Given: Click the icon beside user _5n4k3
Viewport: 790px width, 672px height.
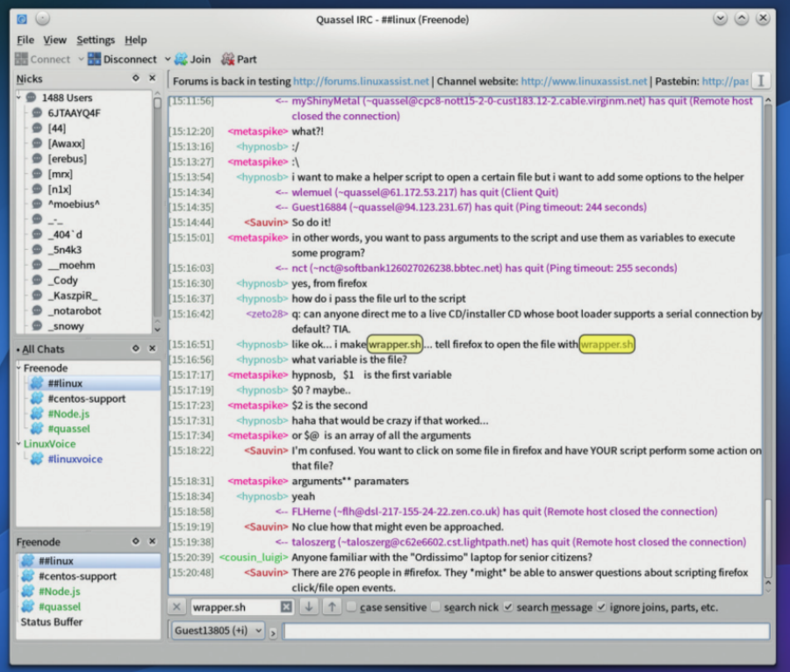Looking at the screenshot, I should 37,250.
